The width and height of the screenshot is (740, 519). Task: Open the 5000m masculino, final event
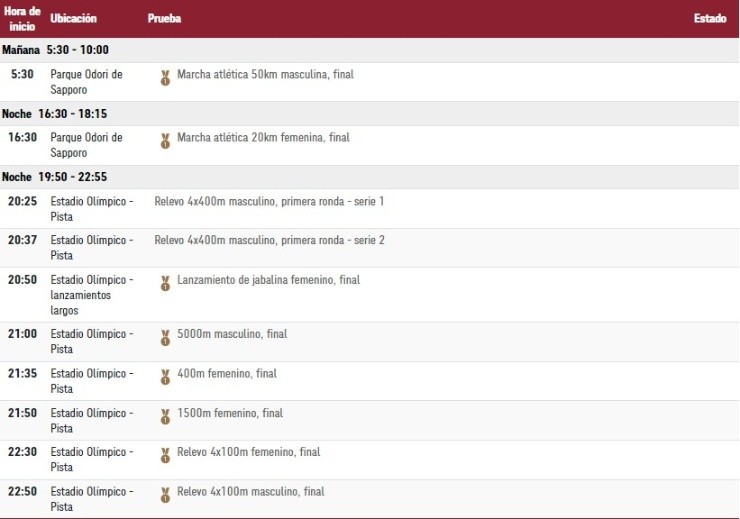[232, 334]
